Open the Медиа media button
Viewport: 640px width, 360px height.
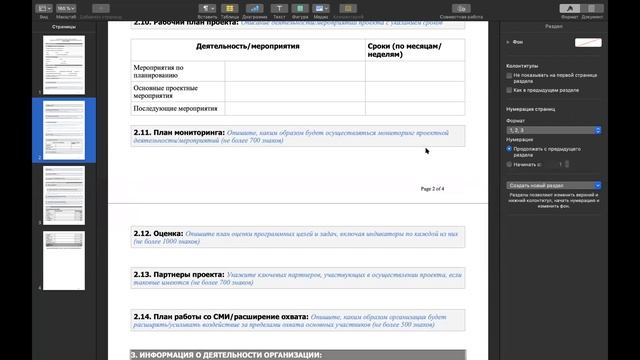tap(321, 8)
